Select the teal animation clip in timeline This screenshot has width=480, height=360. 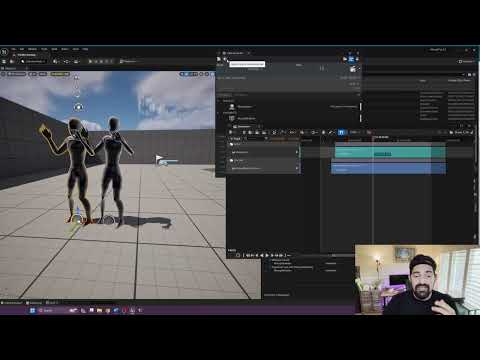tap(390, 153)
